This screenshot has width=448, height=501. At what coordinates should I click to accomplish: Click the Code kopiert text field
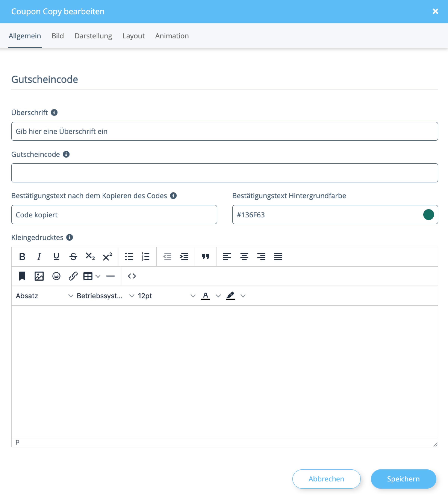pyautogui.click(x=114, y=215)
